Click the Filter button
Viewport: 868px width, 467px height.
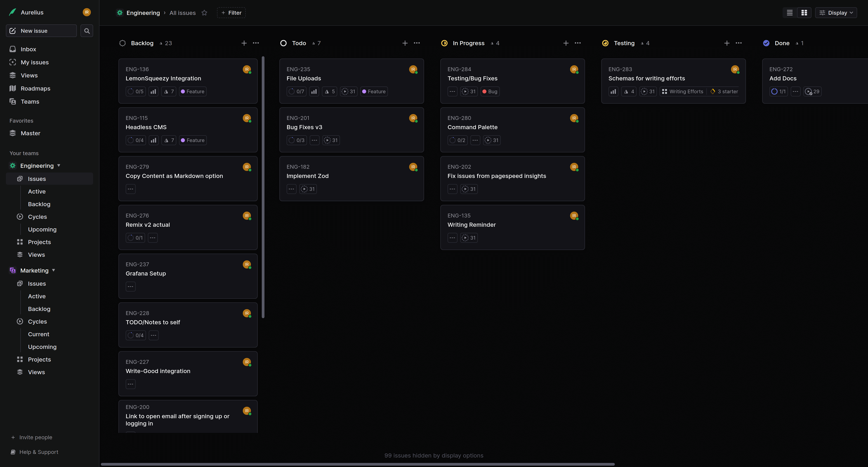pyautogui.click(x=231, y=13)
